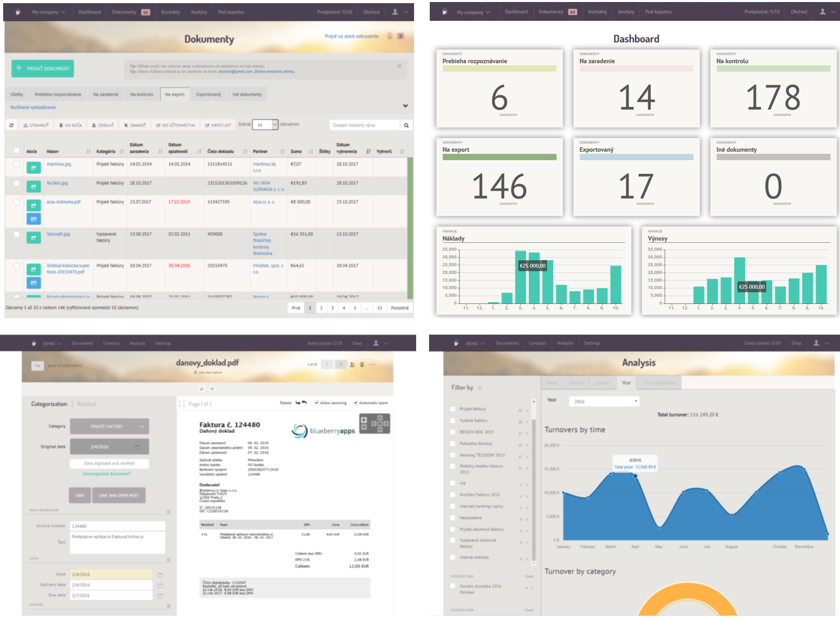840x619 pixels.
Task: Open the Category dropdown showing Prijaté faktúry
Action: (x=109, y=426)
